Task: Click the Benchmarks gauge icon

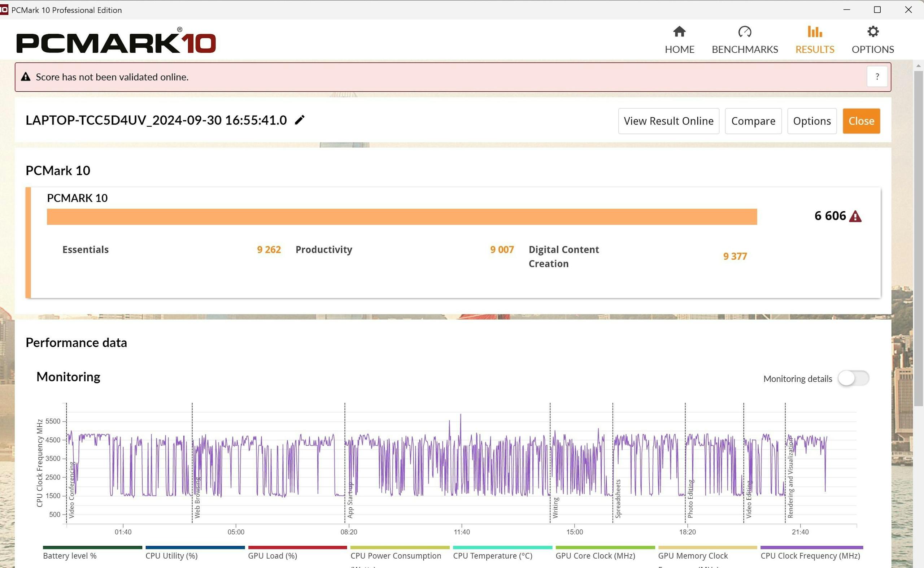Action: 745,31
